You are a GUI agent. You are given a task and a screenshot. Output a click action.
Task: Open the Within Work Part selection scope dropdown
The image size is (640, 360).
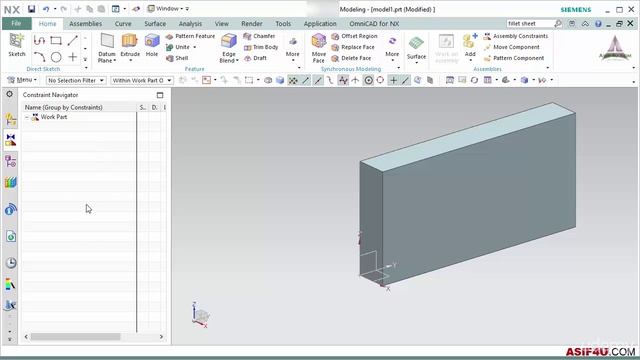click(x=142, y=80)
